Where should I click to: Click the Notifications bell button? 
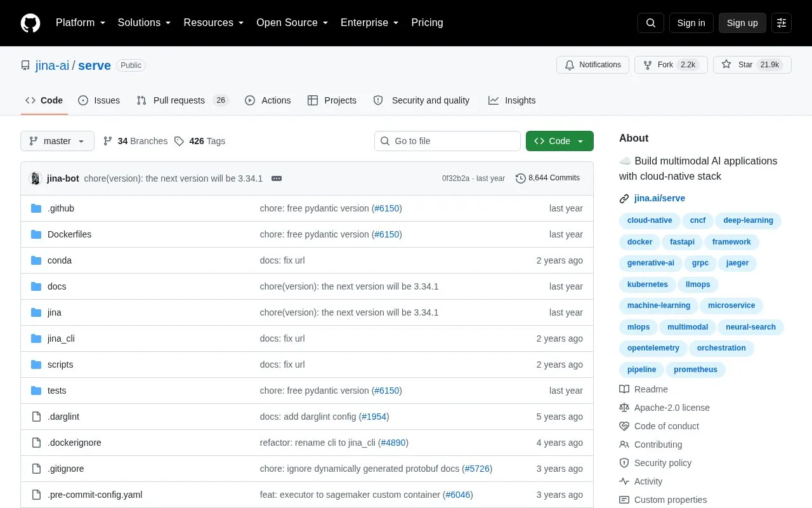tap(593, 65)
